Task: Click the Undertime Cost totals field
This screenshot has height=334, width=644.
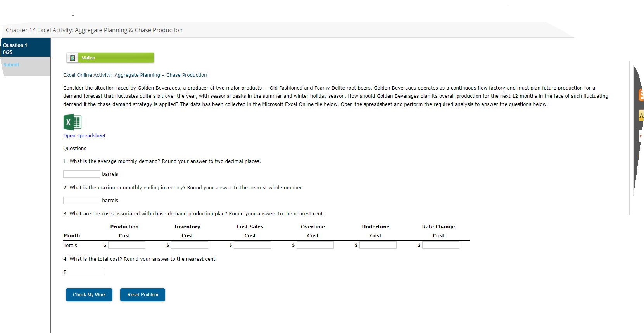Action: click(x=378, y=245)
